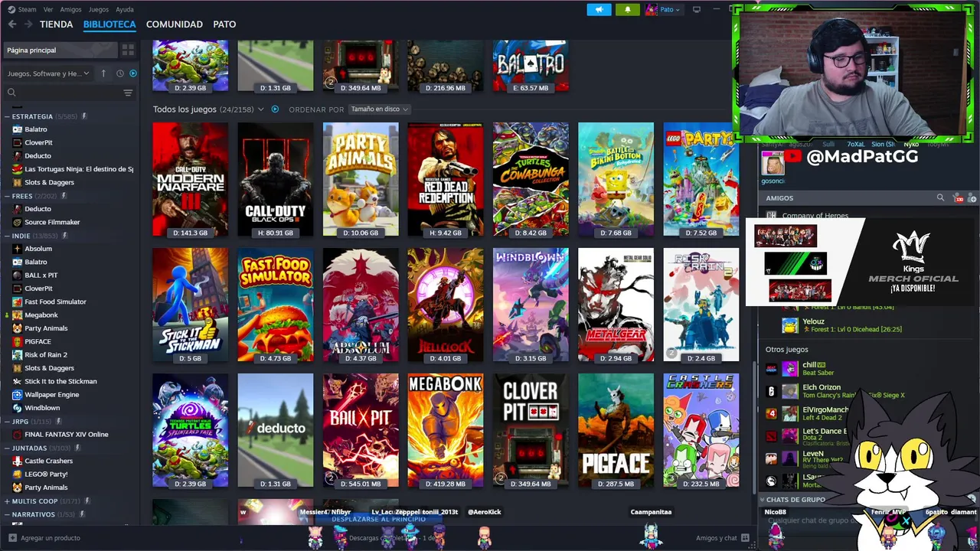
Task: Collapse the INDIE collection
Action: click(7, 236)
